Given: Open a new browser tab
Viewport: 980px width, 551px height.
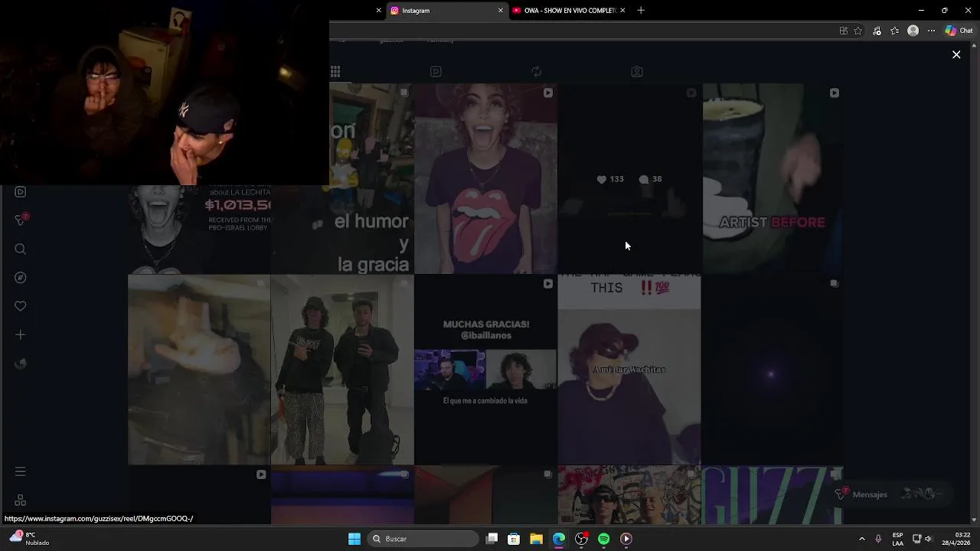Looking at the screenshot, I should tap(641, 11).
